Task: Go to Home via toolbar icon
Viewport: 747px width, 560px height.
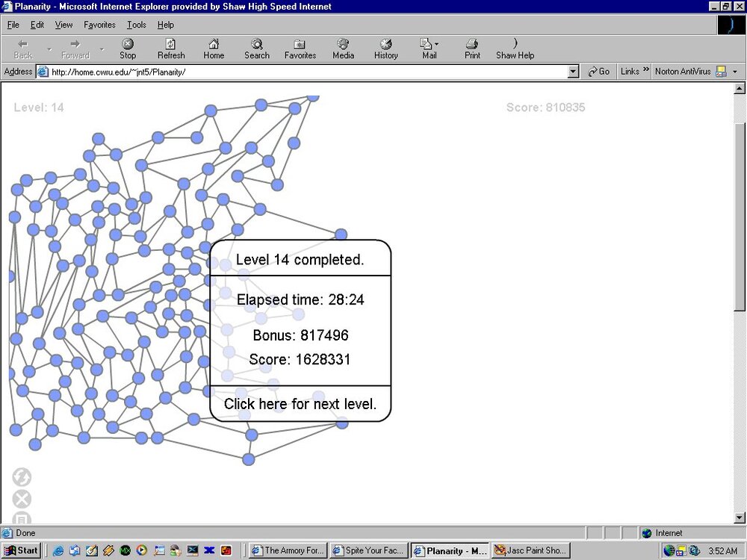Action: (x=214, y=49)
